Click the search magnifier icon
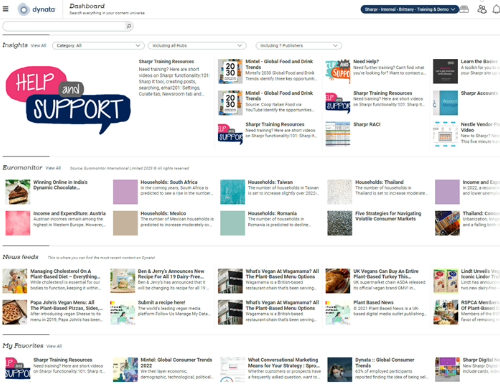The image size is (500, 387). point(129,26)
